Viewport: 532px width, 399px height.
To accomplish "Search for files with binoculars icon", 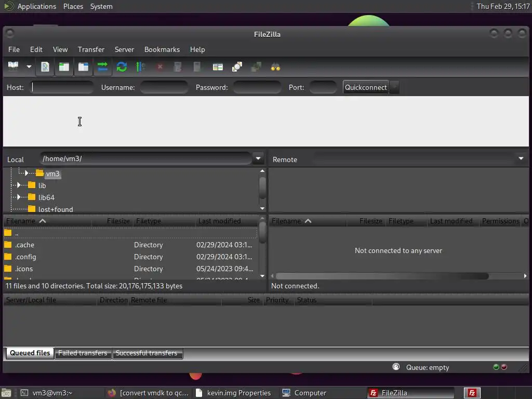I will point(275,67).
